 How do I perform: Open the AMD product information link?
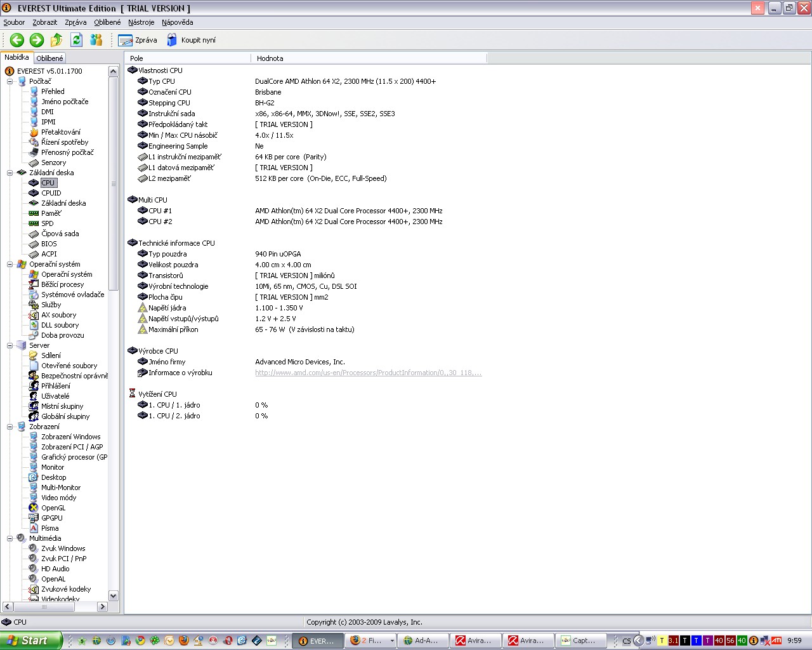368,373
